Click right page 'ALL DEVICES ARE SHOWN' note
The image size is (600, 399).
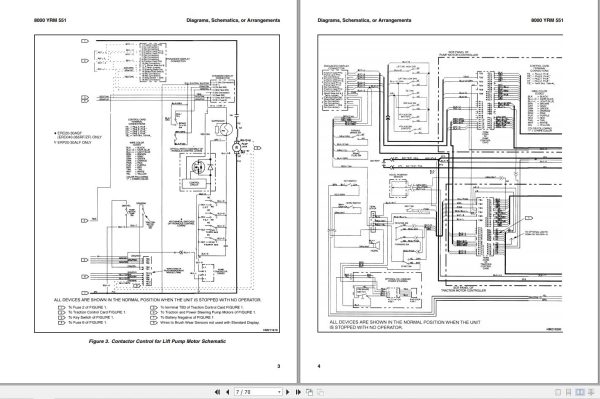click(405, 325)
